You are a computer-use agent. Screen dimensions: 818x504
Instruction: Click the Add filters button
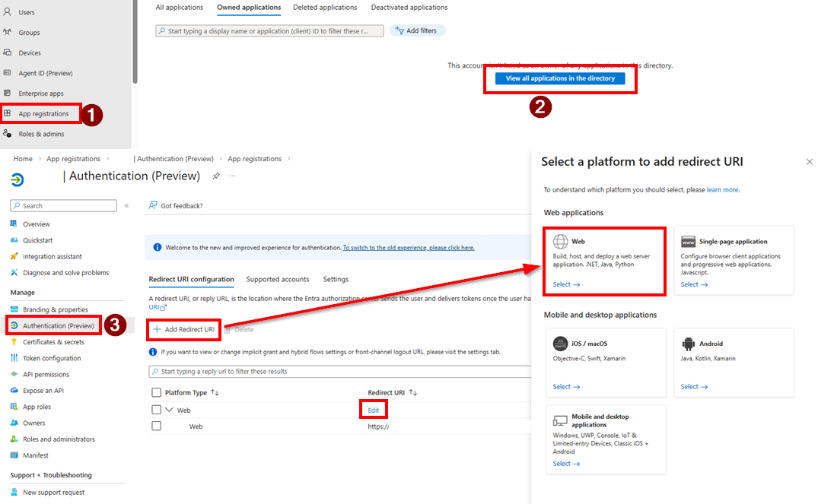(417, 30)
